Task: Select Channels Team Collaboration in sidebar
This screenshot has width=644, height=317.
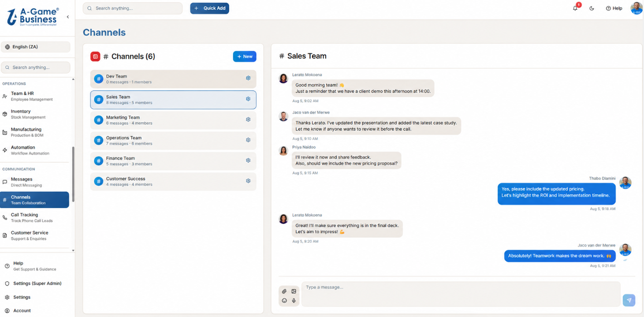Action: coord(35,200)
